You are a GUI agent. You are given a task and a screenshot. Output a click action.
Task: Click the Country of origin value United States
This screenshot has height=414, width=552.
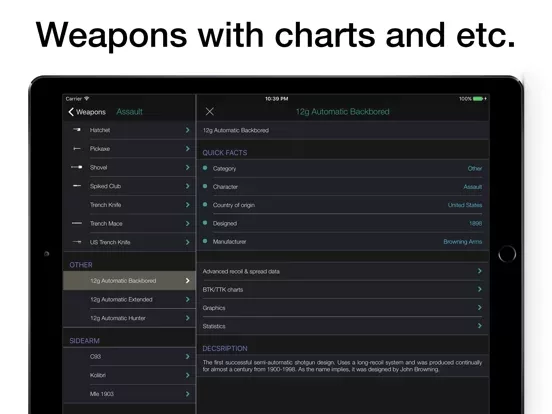point(465,205)
